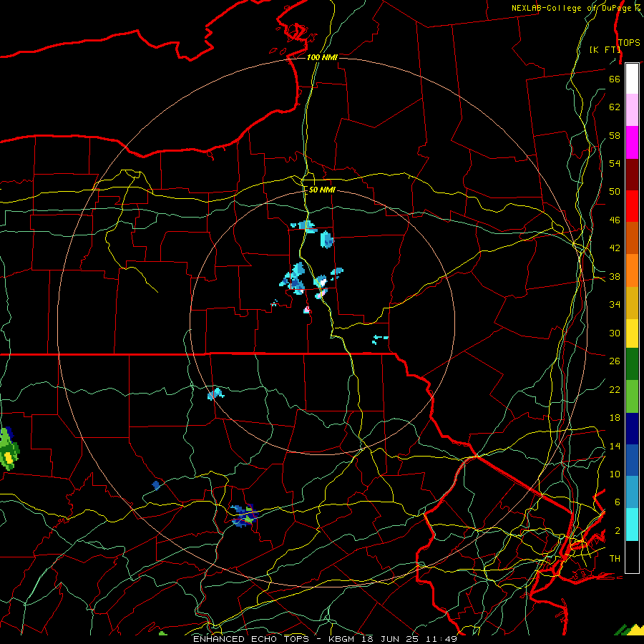Click the ENHANCED ECHO TOPS product title
644x644 pixels.
pos(251,639)
